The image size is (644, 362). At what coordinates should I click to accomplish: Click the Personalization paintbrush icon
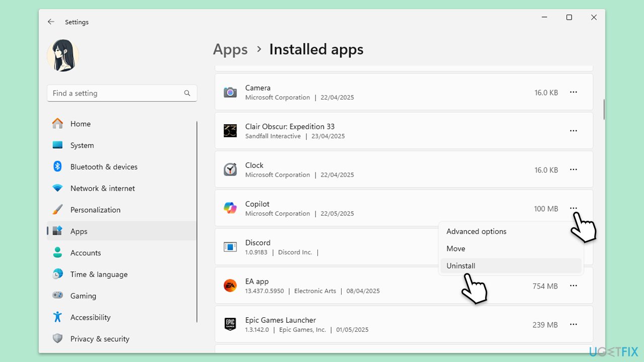58,210
